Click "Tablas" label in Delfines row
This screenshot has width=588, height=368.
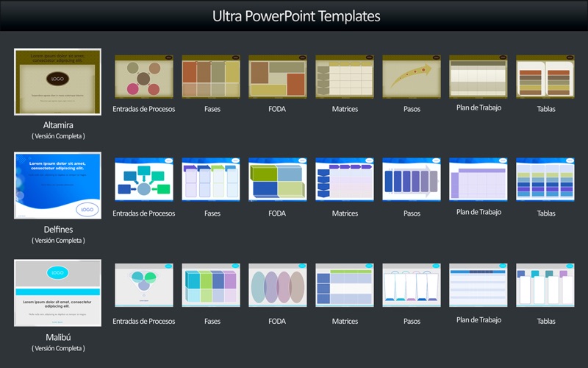(x=546, y=213)
